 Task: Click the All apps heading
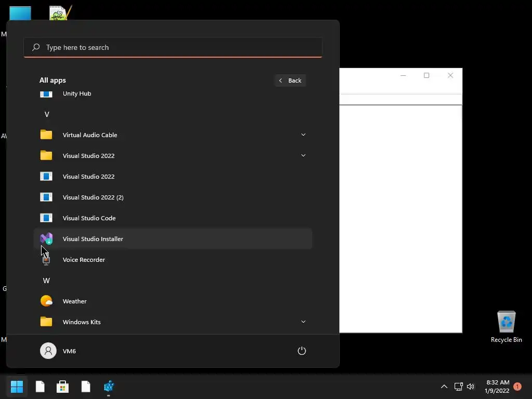pyautogui.click(x=52, y=81)
